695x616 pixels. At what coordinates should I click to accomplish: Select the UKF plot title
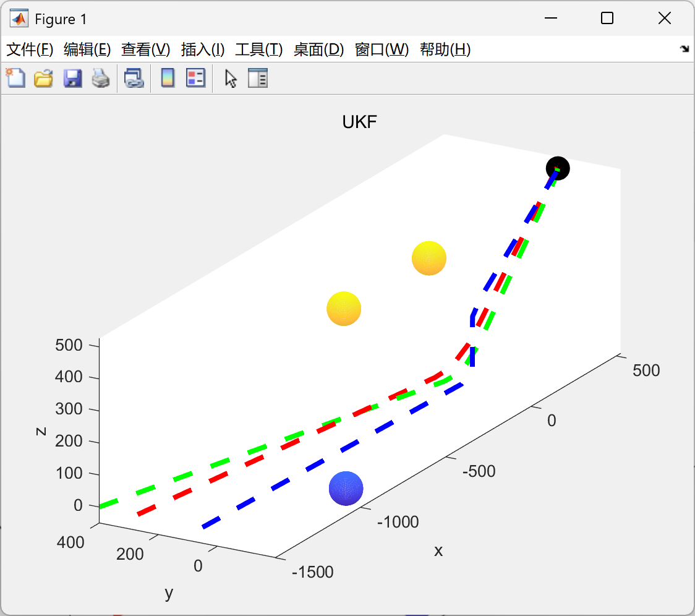point(359,122)
